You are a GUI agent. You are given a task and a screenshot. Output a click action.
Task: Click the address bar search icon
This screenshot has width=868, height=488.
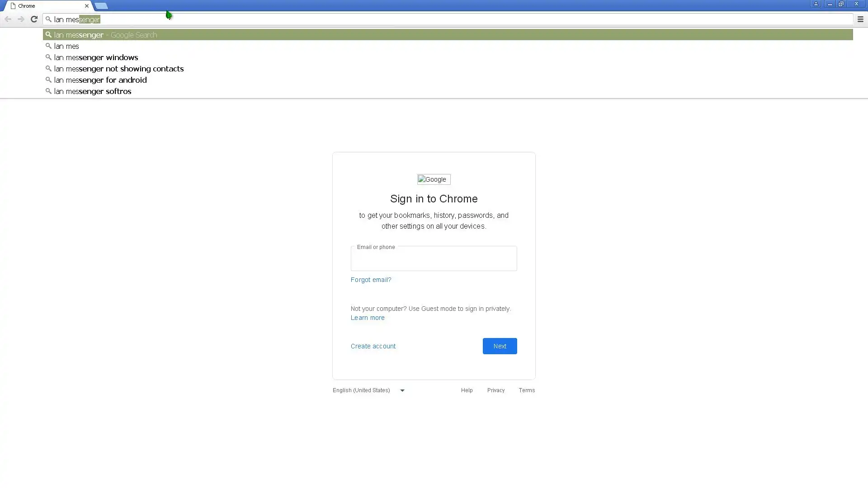pos(48,19)
